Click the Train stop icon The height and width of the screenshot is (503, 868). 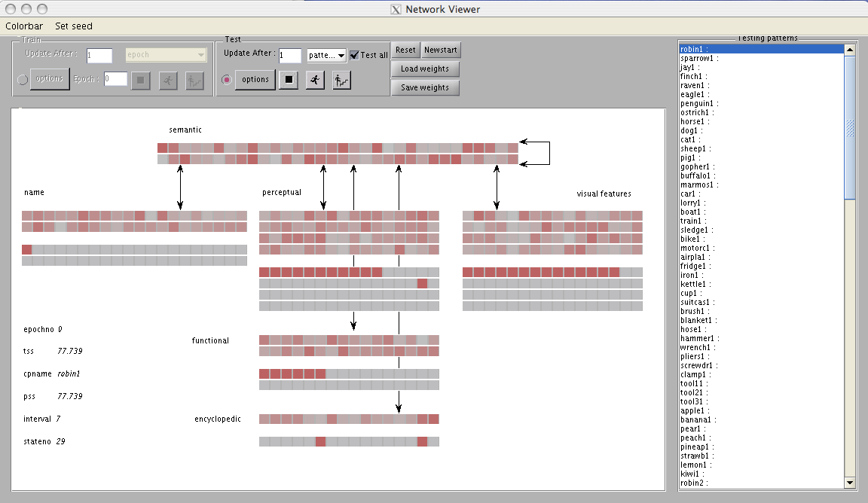[x=140, y=80]
